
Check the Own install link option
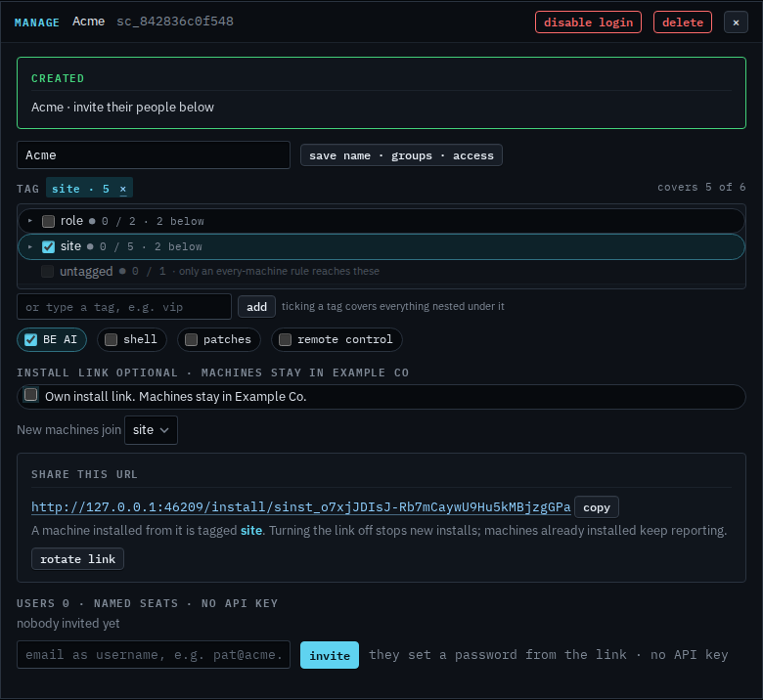pyautogui.click(x=31, y=395)
